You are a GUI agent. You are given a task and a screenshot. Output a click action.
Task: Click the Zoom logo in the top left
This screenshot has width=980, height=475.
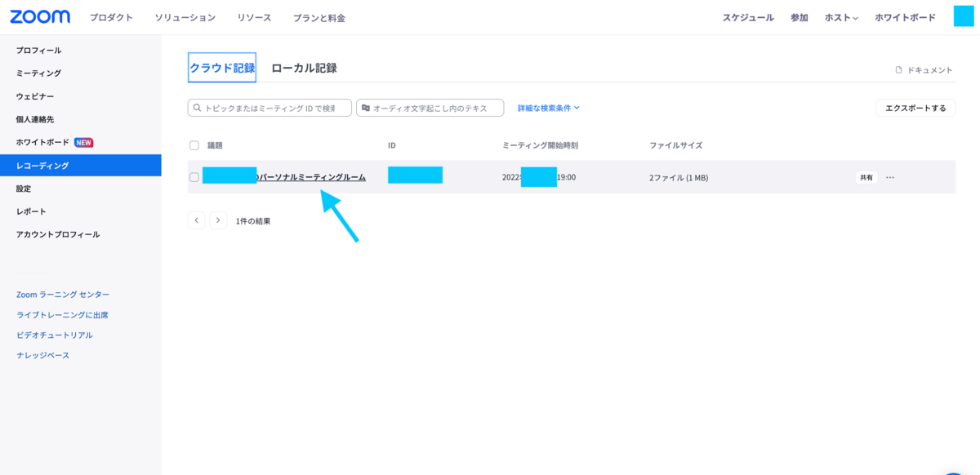[x=39, y=16]
